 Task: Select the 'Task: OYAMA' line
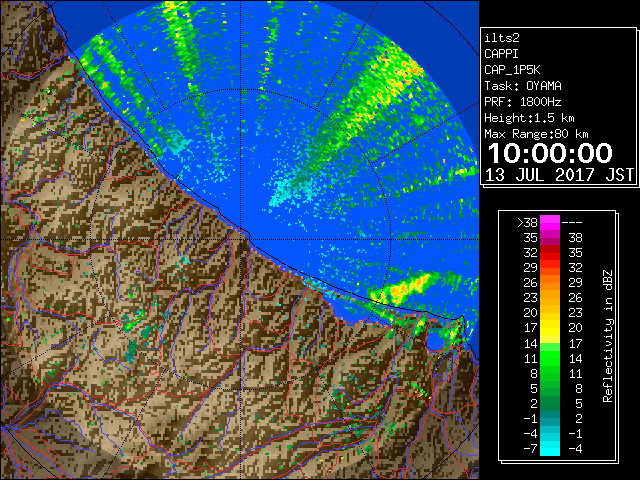(x=523, y=86)
